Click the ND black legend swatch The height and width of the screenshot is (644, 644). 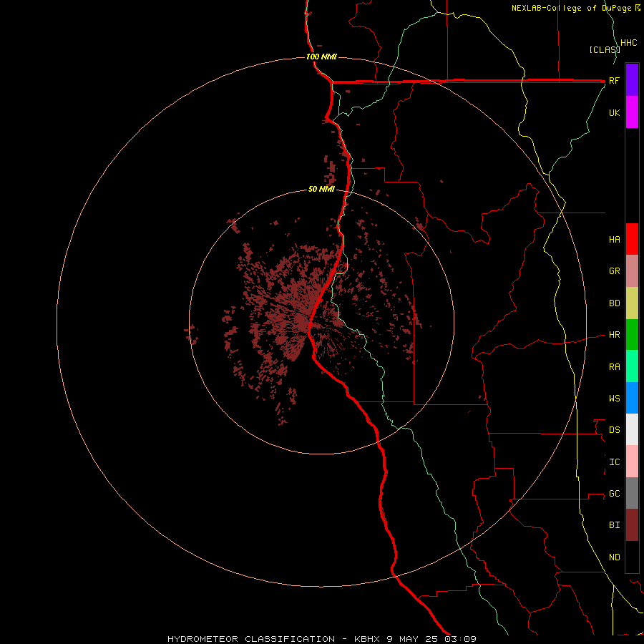click(x=632, y=557)
